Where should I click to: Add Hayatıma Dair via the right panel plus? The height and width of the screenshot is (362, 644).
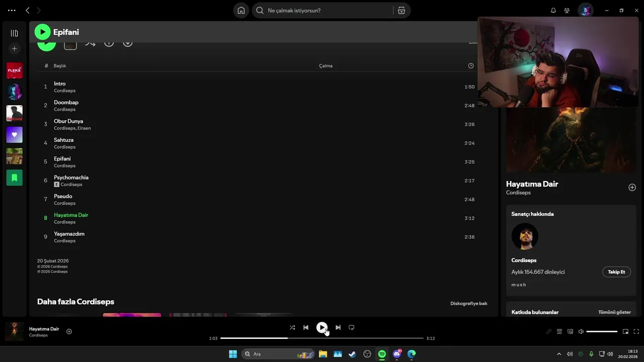[632, 188]
